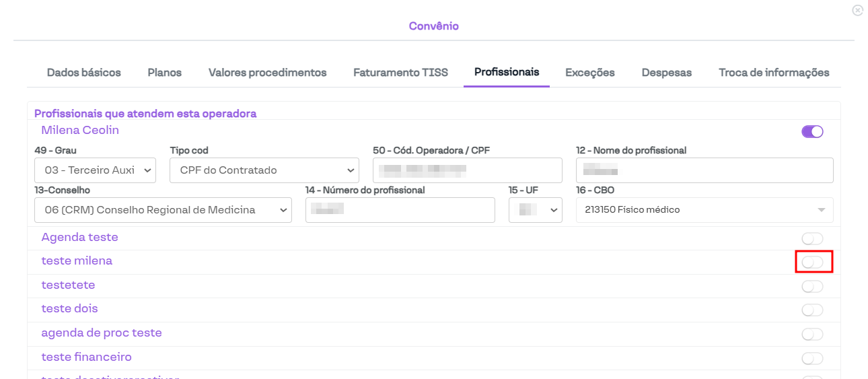Expand the Tipo cod dropdown
The image size is (868, 379).
[x=264, y=170]
